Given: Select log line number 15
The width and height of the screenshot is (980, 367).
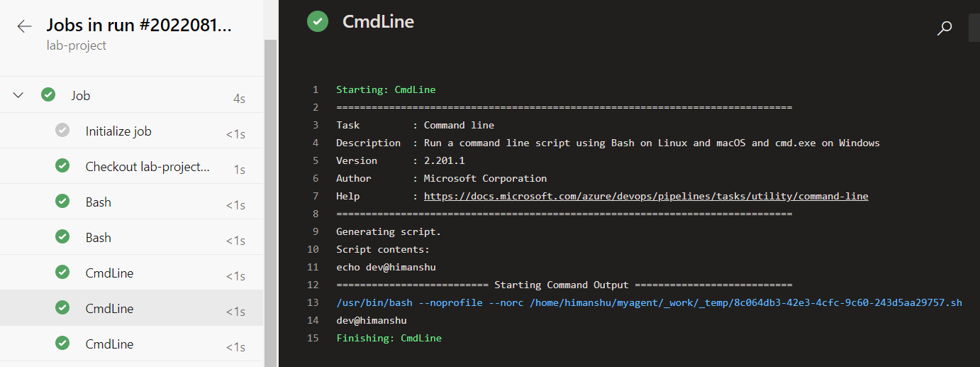Looking at the screenshot, I should pos(313,338).
